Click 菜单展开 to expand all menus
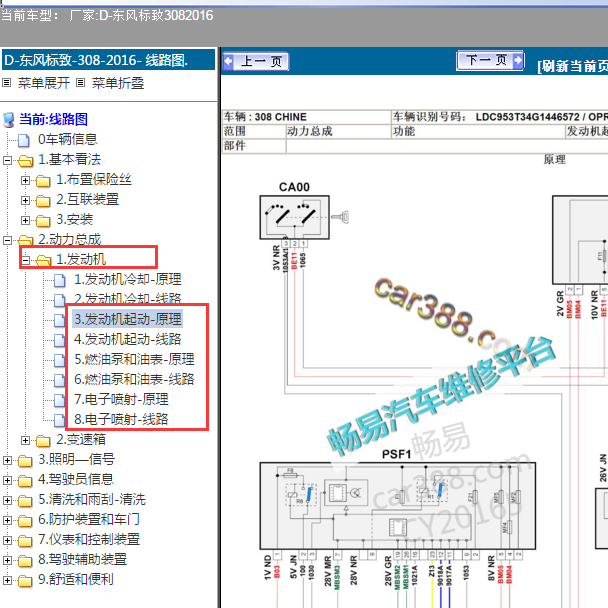Screen dimensions: 608x608 tap(44, 83)
